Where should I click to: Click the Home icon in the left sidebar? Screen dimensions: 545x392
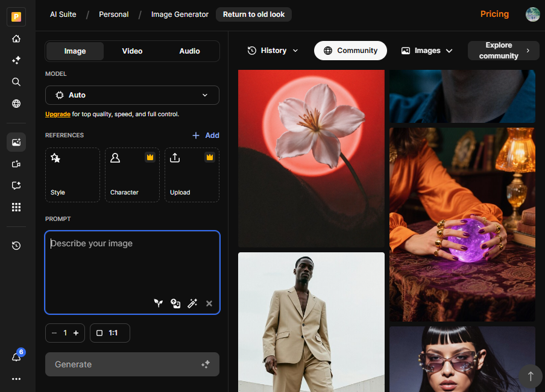click(16, 39)
